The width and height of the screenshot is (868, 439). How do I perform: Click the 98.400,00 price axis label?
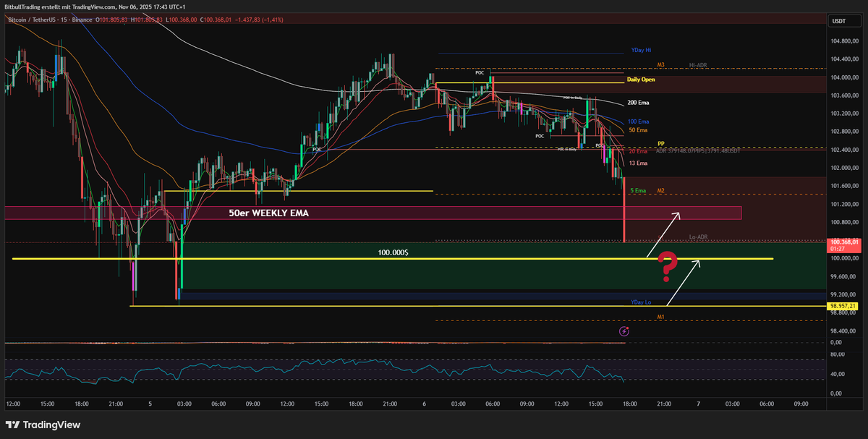point(843,331)
